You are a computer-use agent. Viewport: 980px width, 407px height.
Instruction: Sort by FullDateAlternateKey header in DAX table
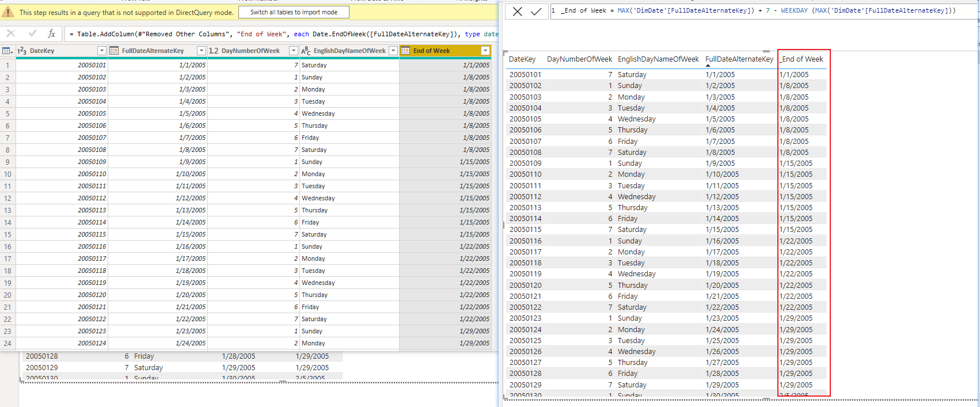[x=739, y=59]
